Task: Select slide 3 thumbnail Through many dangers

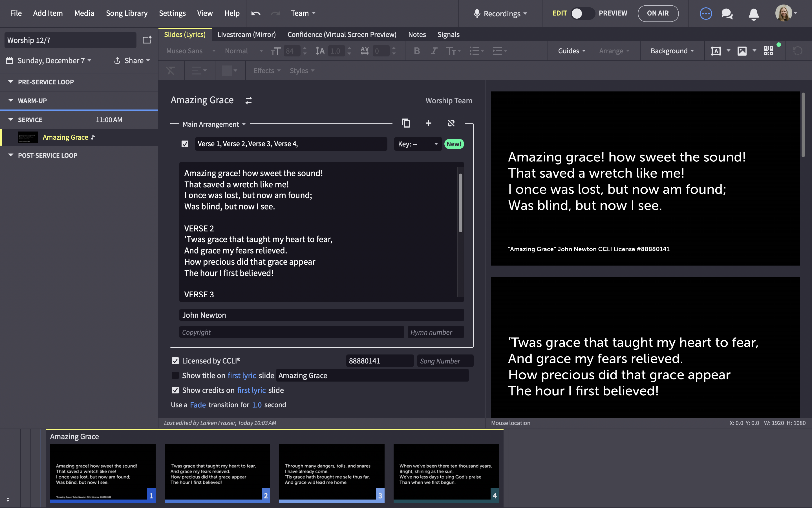Action: click(332, 473)
